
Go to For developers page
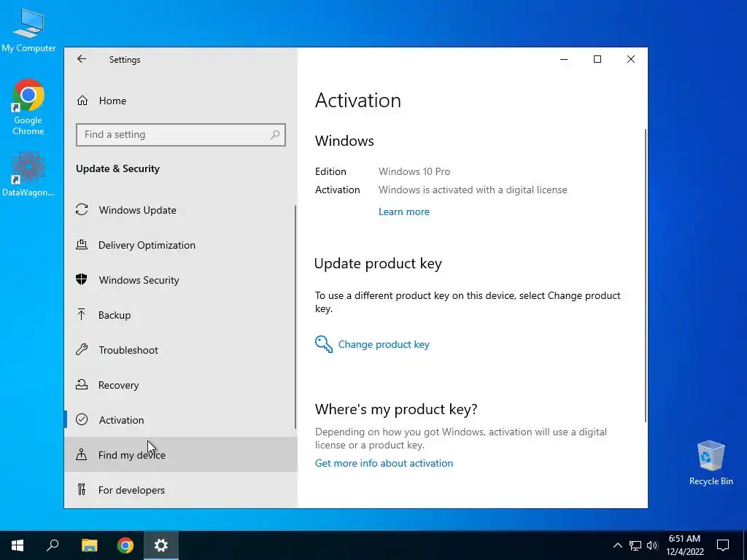pos(180,490)
